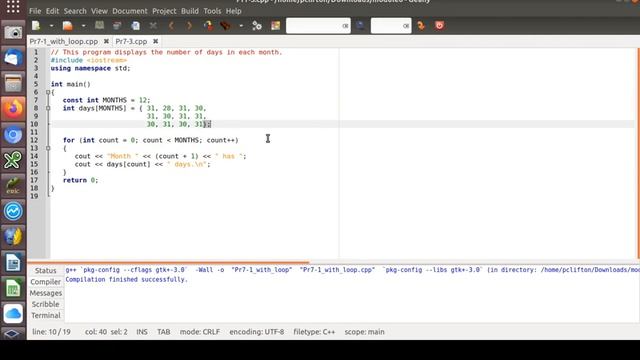Open the Help menu
This screenshot has width=640, height=360.
[233, 11]
